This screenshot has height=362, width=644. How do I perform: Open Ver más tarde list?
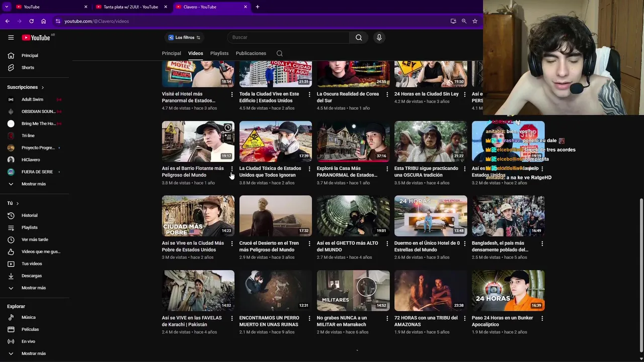pyautogui.click(x=35, y=239)
